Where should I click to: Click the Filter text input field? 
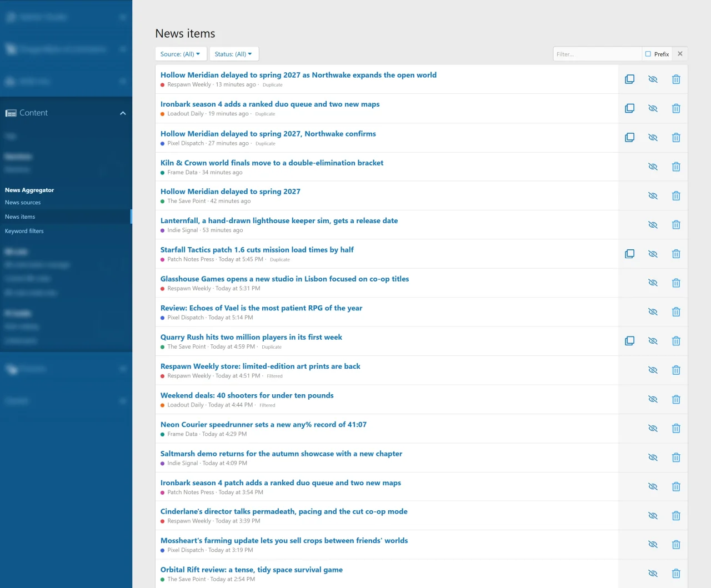click(x=597, y=54)
